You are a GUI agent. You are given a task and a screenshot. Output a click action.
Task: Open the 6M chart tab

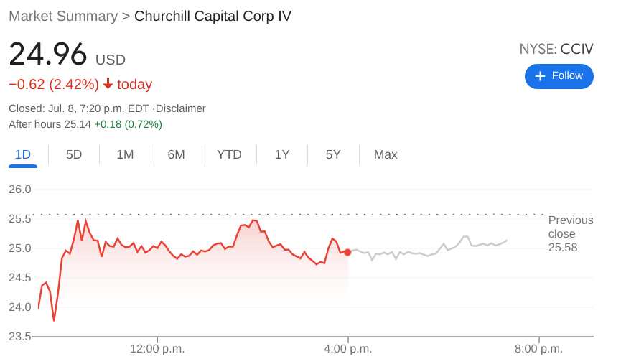(176, 154)
